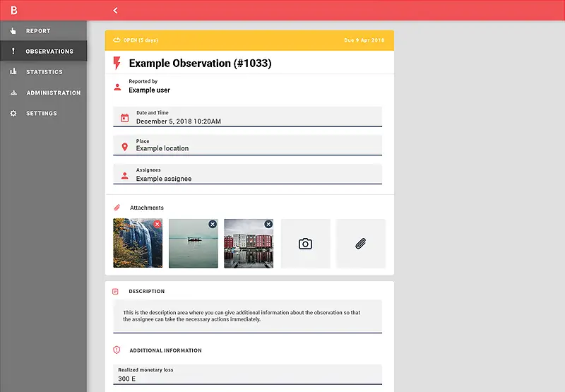Image resolution: width=565 pixels, height=392 pixels.
Task: Remove the waterfall attachment with the red X
Action: click(x=157, y=224)
